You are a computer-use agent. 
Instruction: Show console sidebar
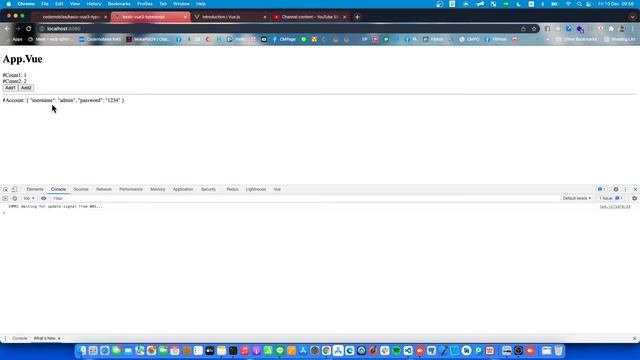[5, 198]
